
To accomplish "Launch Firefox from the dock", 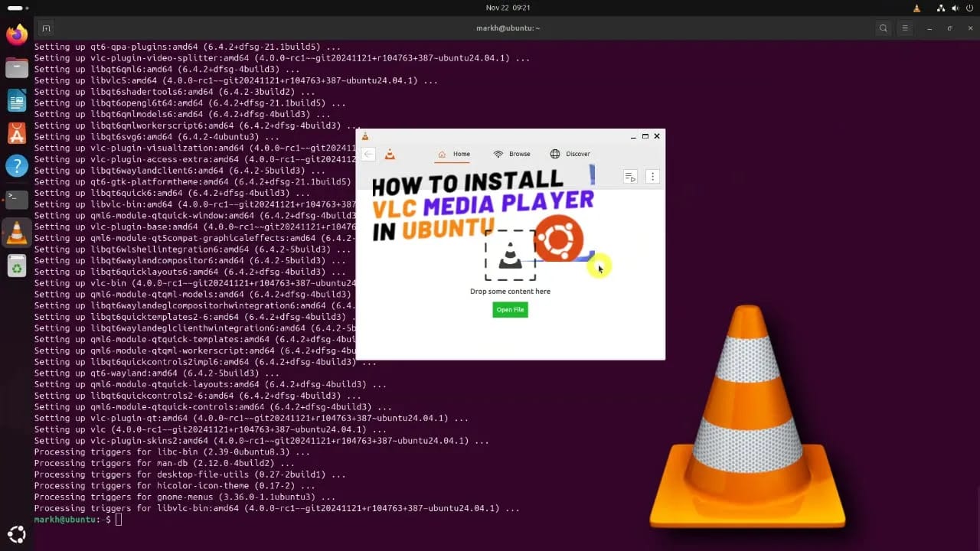I will [17, 34].
